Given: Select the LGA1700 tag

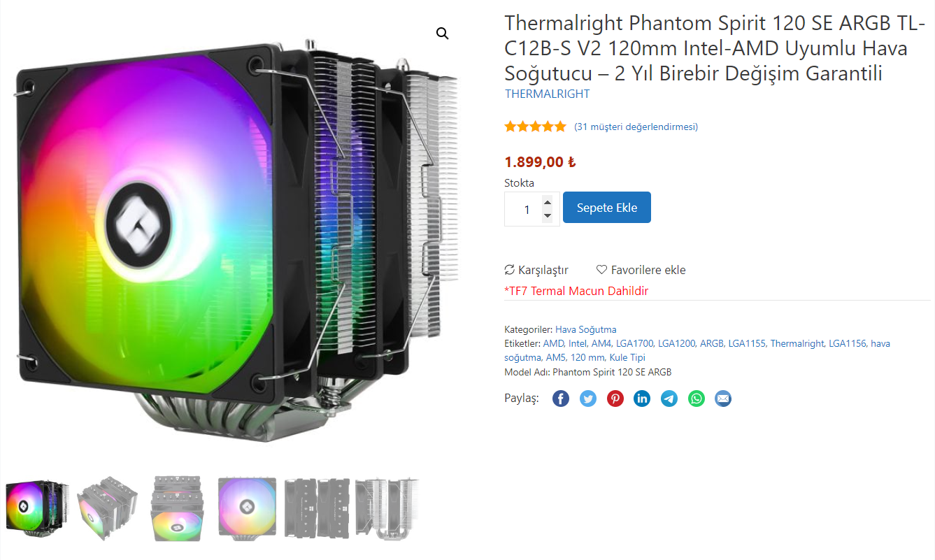Looking at the screenshot, I should click(x=634, y=343).
